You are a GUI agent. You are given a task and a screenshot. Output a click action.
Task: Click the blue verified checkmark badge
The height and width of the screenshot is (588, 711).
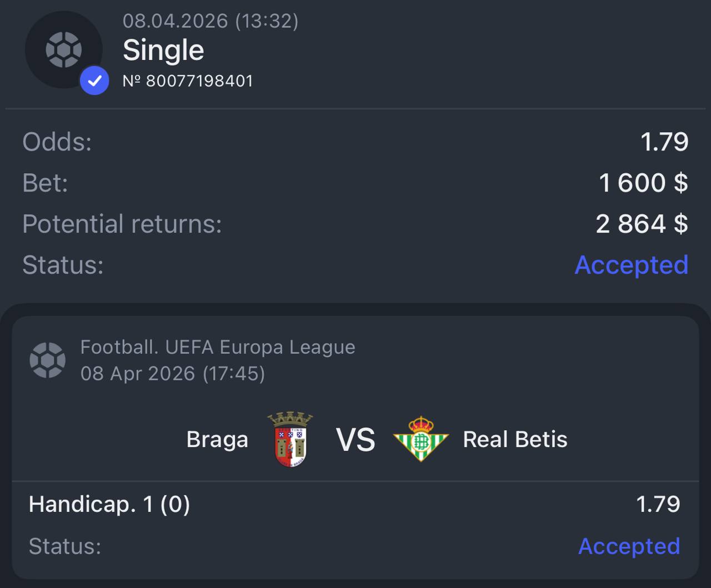94,81
